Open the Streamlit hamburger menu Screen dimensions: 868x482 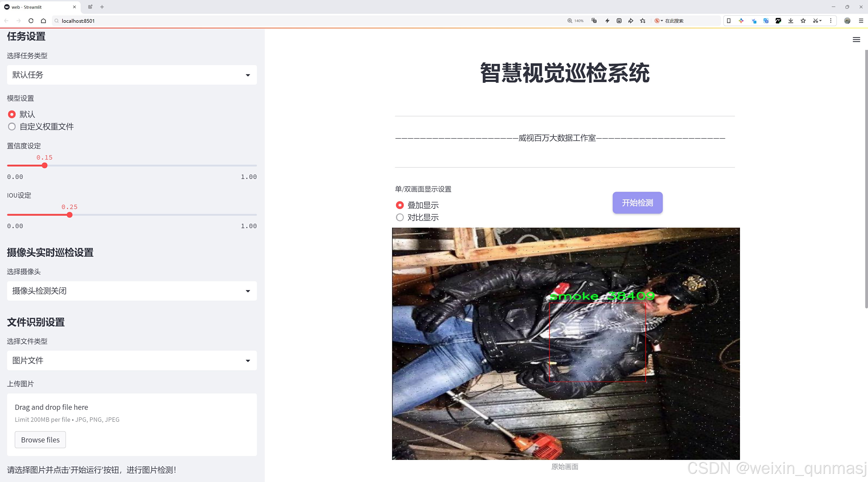(x=856, y=40)
